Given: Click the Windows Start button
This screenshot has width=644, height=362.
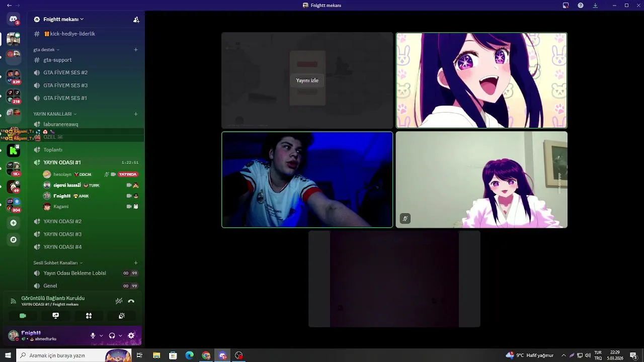Looking at the screenshot, I should [8, 355].
